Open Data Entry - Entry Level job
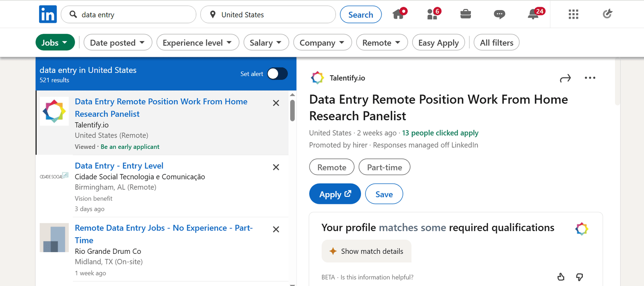Image resolution: width=644 pixels, height=286 pixels. 119,165
